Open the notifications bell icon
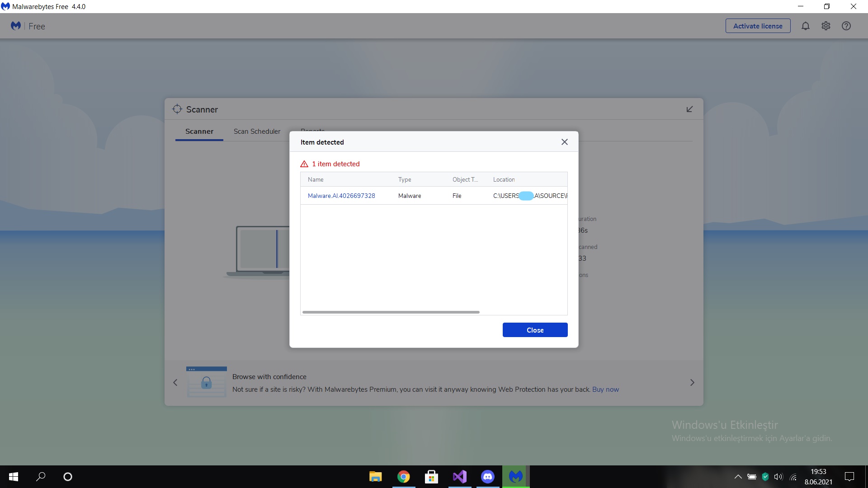 pos(805,26)
